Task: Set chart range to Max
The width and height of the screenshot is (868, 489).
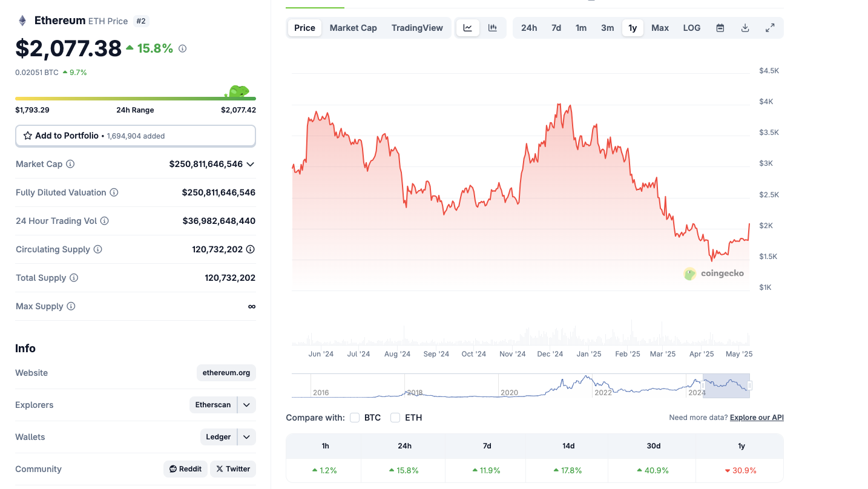Action: pyautogui.click(x=660, y=28)
